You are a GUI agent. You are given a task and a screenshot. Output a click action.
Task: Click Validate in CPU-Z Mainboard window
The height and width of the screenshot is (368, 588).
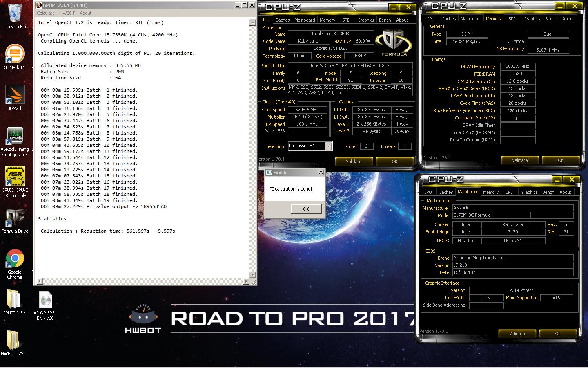tap(517, 334)
